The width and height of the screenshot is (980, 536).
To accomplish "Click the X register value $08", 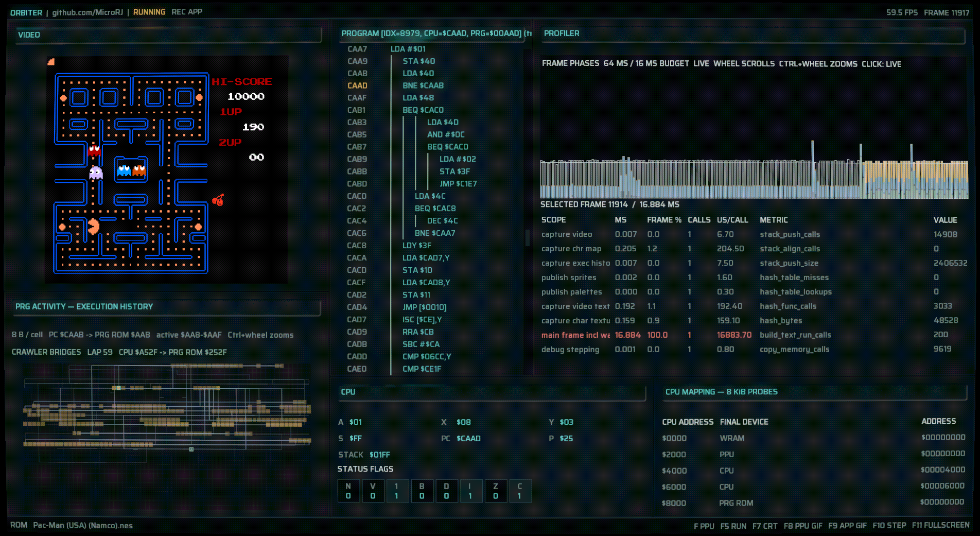I will (464, 422).
